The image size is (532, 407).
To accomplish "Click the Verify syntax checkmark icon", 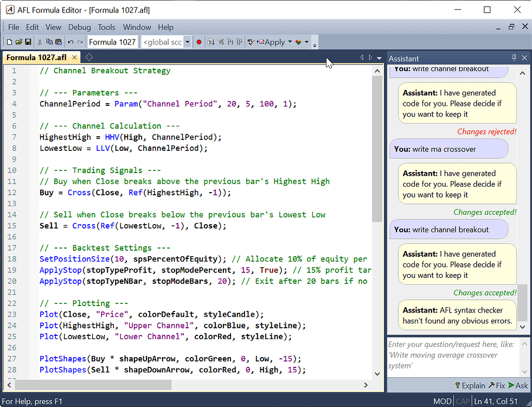I will click(250, 42).
